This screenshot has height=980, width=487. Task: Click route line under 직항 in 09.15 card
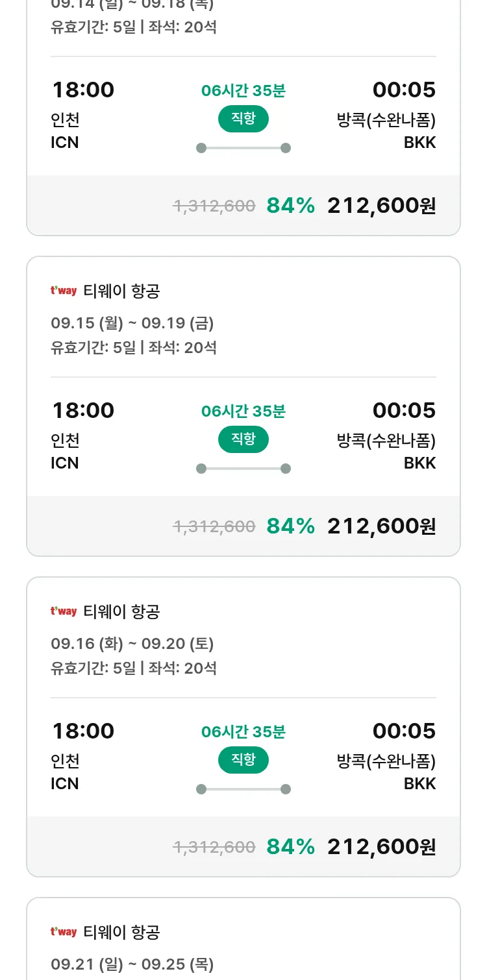coord(243,469)
